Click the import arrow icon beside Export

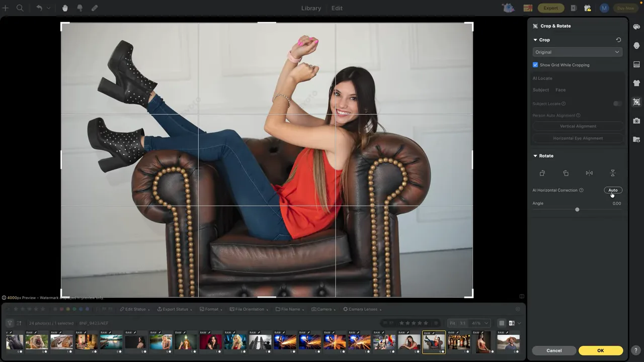tap(574, 8)
